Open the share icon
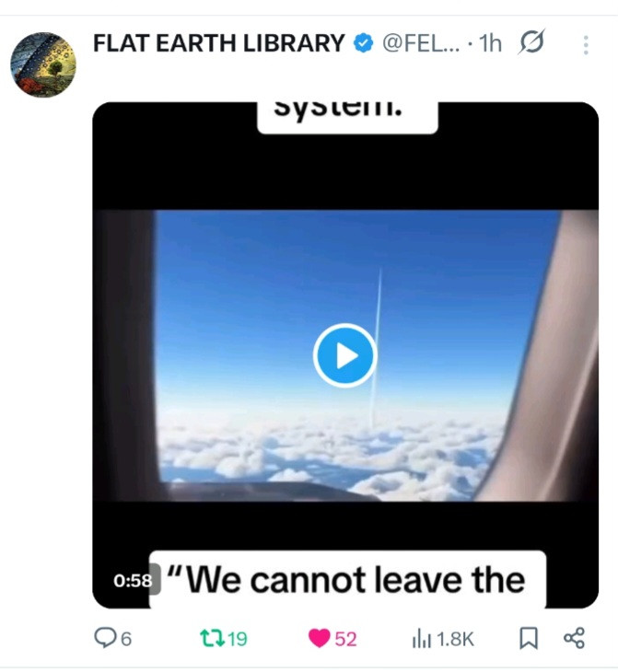This screenshot has height=672, width=618. click(x=574, y=638)
